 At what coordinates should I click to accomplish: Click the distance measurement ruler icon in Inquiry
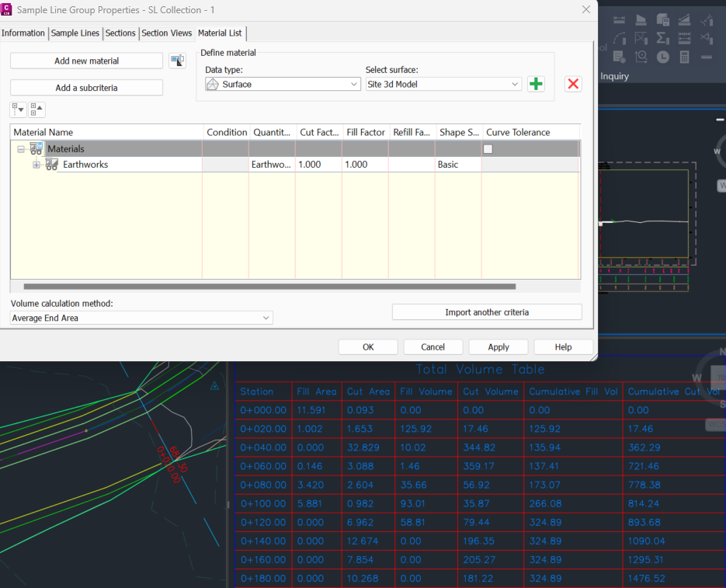tap(619, 19)
